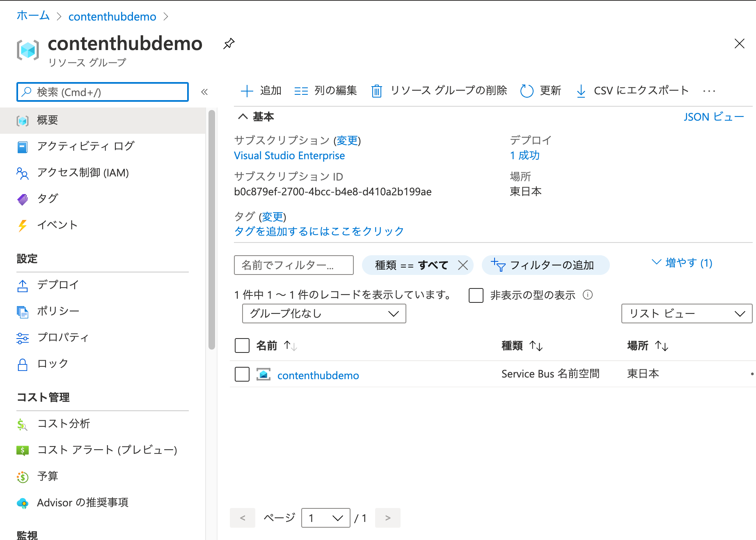Expand 増やす (1) filters
This screenshot has height=540, width=756.
click(682, 263)
